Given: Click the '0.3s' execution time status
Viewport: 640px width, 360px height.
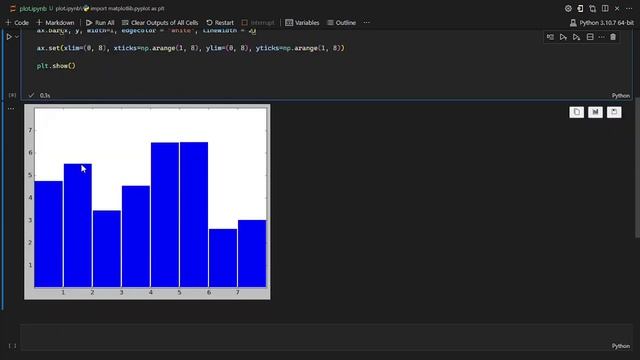Looking at the screenshot, I should tap(45, 96).
